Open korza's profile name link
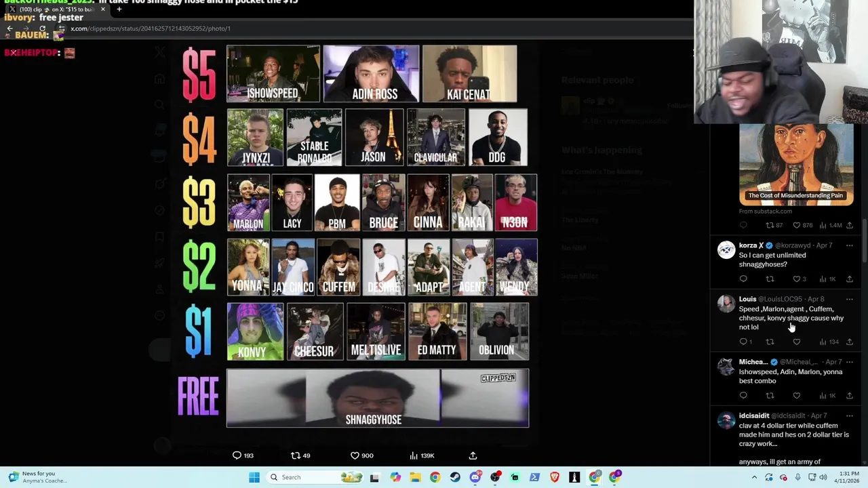Viewport: 868px width, 488px height. (751, 245)
